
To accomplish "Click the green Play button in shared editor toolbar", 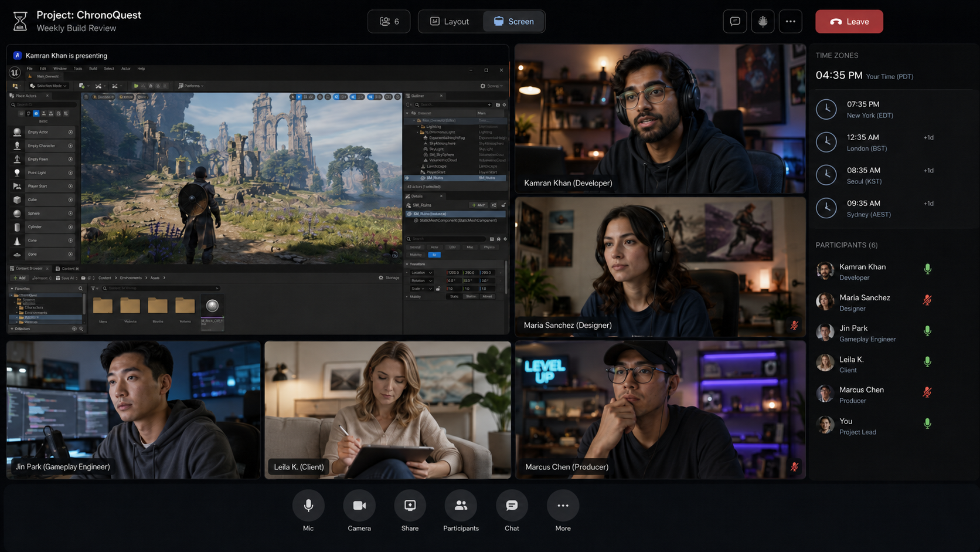I will tap(136, 86).
